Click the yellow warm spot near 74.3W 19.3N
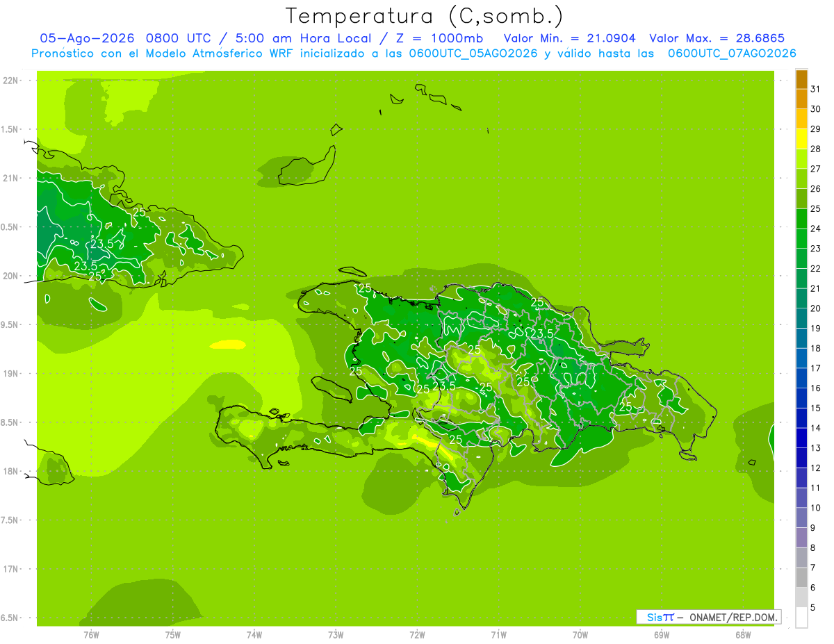The width and height of the screenshot is (834, 644). click(227, 344)
